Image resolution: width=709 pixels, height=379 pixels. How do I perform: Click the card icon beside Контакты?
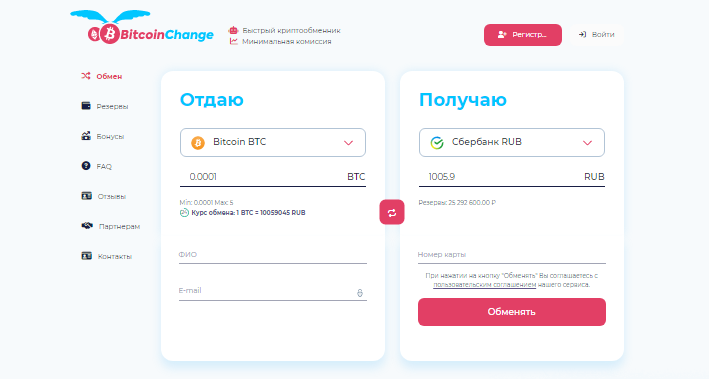86,256
